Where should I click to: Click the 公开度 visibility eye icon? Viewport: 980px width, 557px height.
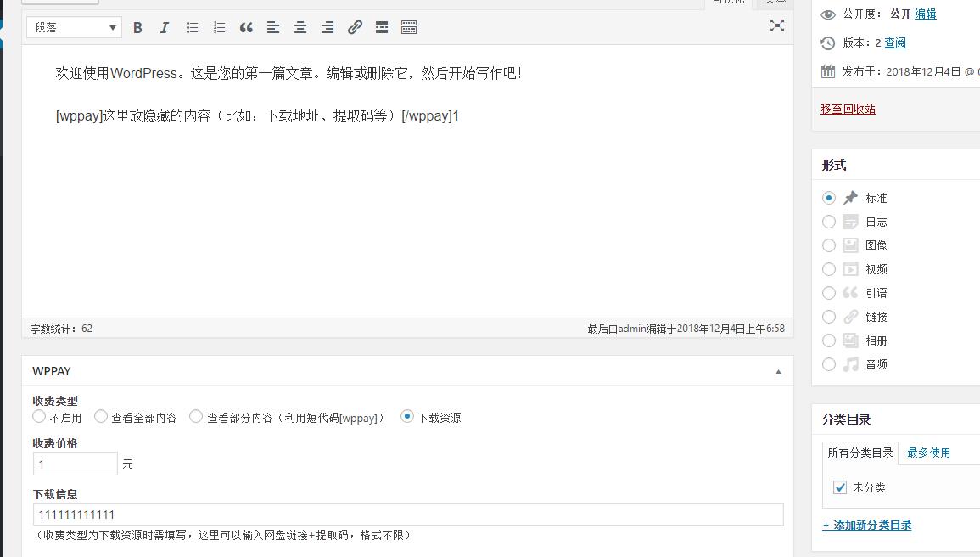coord(827,14)
